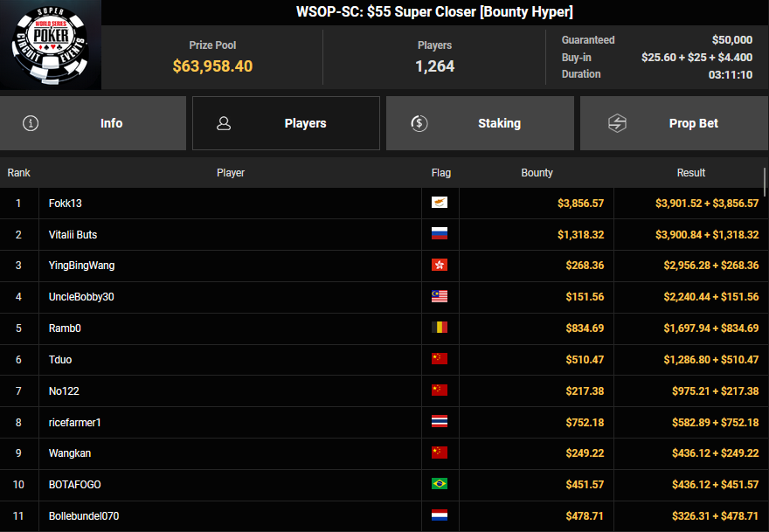Image resolution: width=769 pixels, height=532 pixels.
Task: Click the Hong Kong flag for YingBingWang
Action: (x=440, y=266)
